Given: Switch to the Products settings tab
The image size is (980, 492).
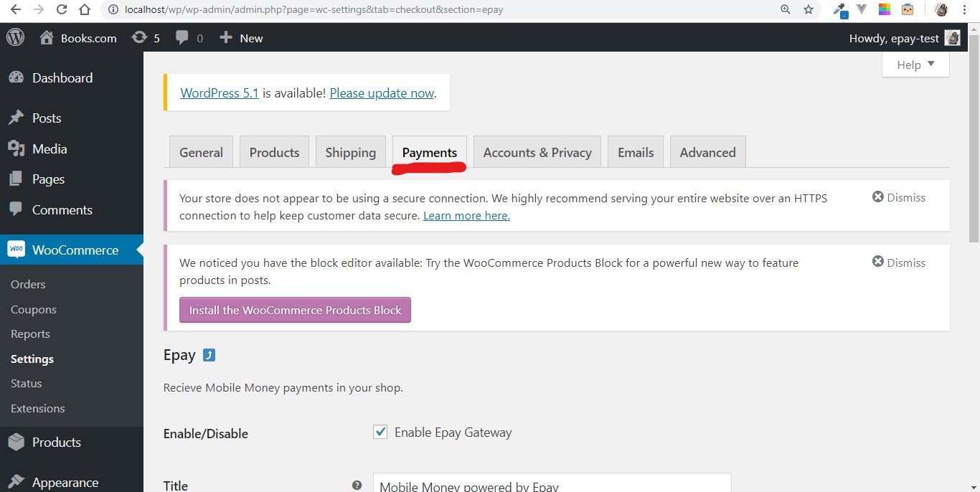Looking at the screenshot, I should click(x=274, y=152).
